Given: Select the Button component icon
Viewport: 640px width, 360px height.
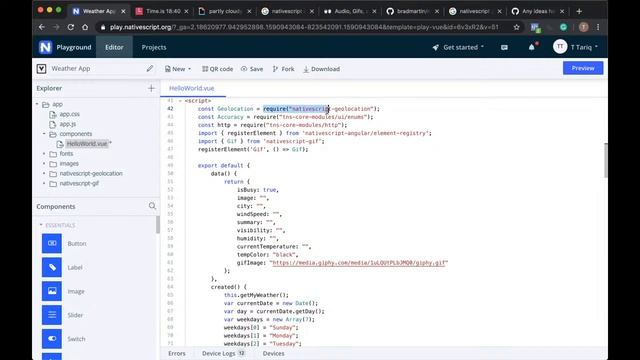Looking at the screenshot, I should tap(52, 243).
